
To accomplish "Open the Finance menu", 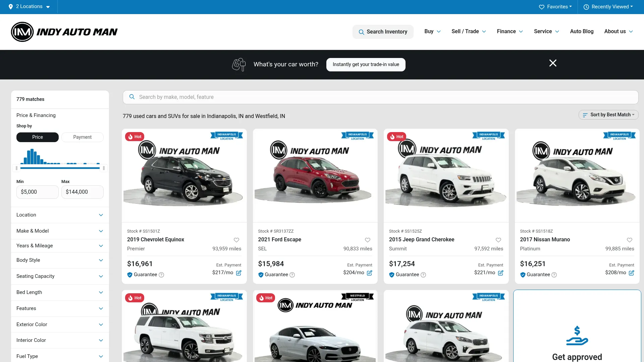I will 510,32.
